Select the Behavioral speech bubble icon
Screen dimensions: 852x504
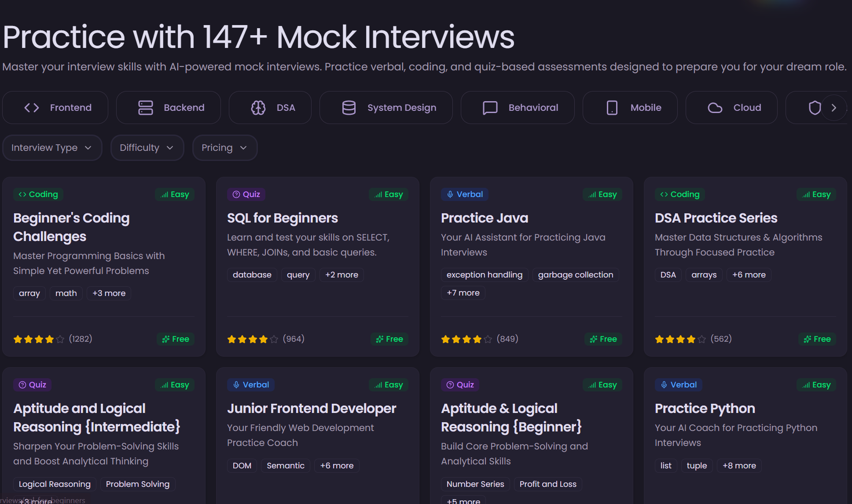[490, 107]
